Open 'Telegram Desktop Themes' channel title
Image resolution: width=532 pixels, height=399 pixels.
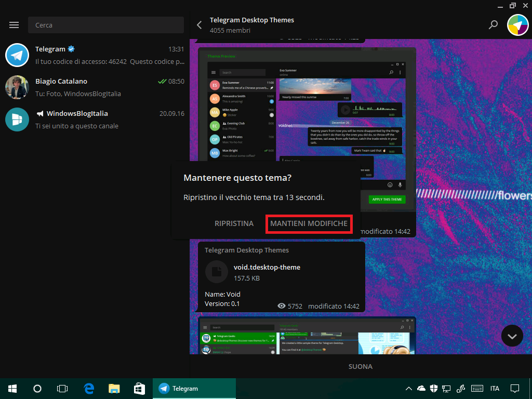pyautogui.click(x=252, y=20)
